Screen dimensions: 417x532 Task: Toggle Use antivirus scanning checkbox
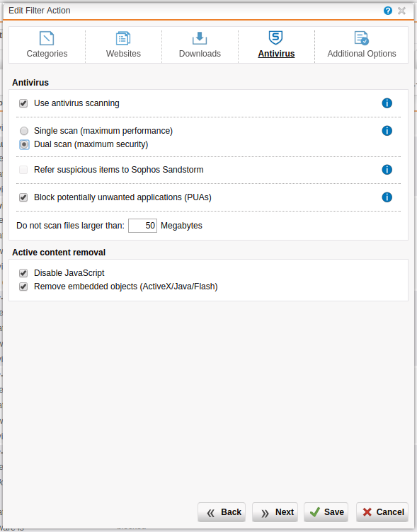23,103
